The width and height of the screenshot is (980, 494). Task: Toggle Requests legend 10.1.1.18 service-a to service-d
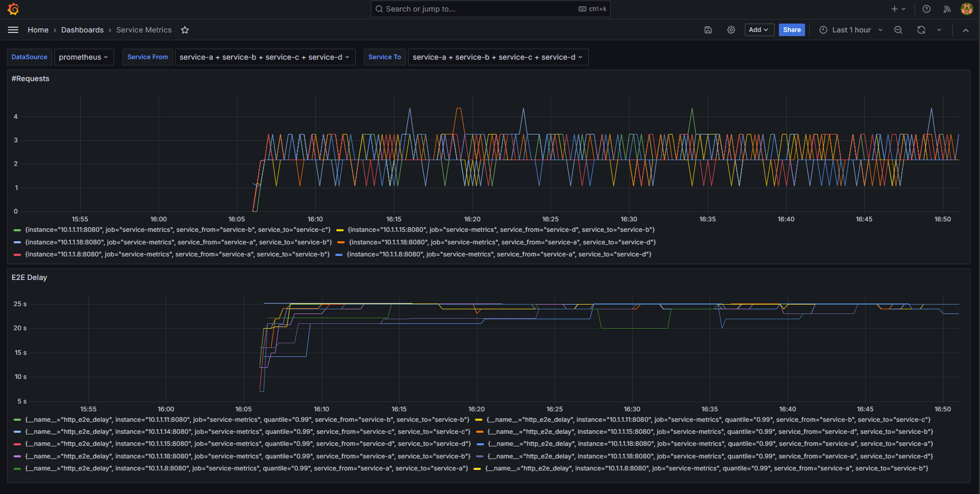502,242
